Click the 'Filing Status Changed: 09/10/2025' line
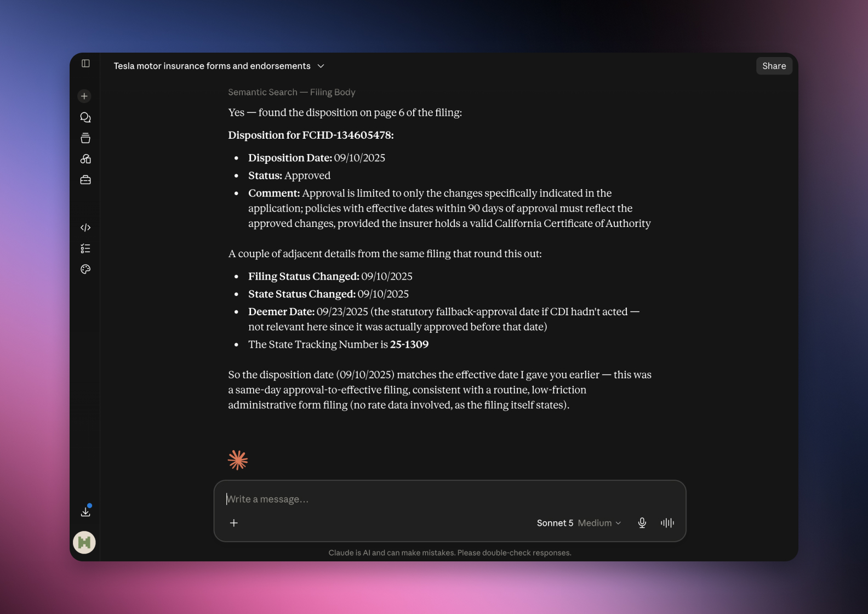 tap(330, 276)
